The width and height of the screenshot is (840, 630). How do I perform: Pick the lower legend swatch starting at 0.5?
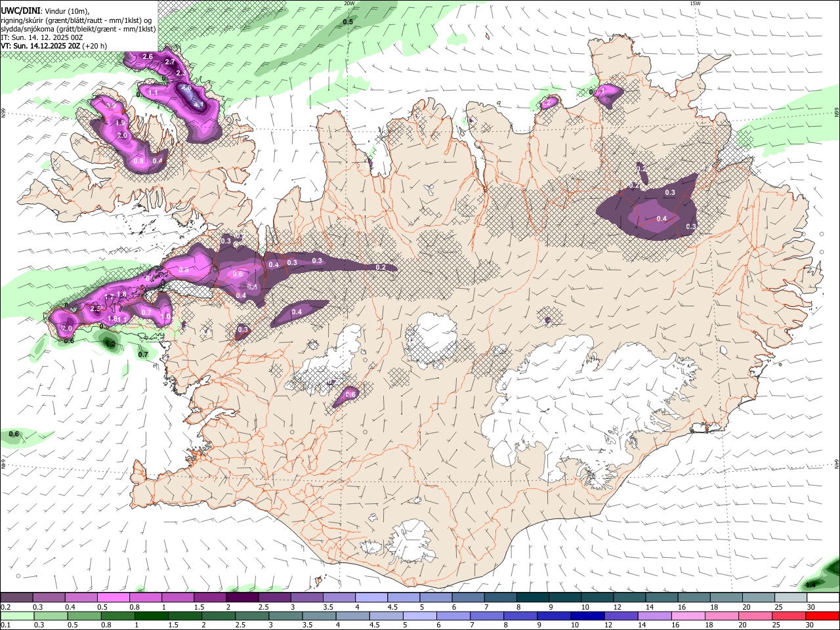coord(84,616)
